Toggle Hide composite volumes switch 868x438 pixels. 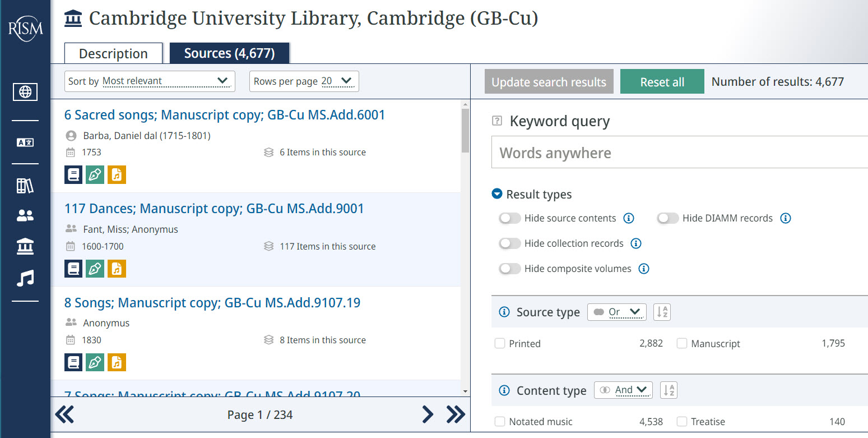pos(510,269)
